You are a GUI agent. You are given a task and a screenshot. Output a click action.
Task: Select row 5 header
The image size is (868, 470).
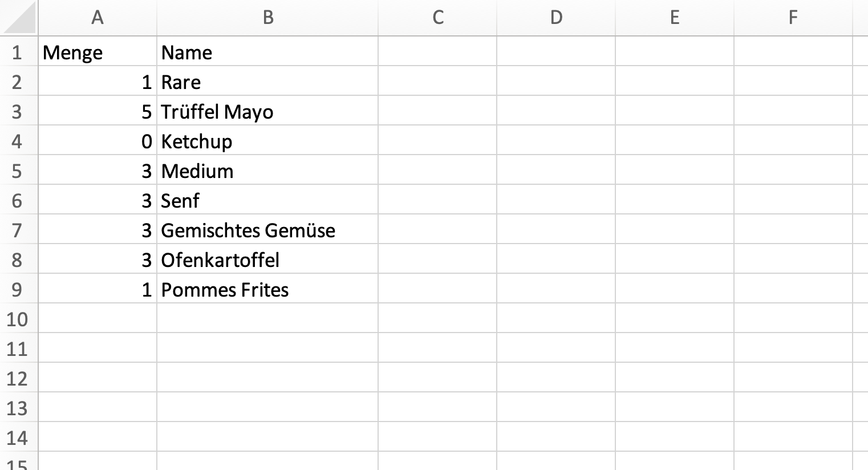pos(19,170)
